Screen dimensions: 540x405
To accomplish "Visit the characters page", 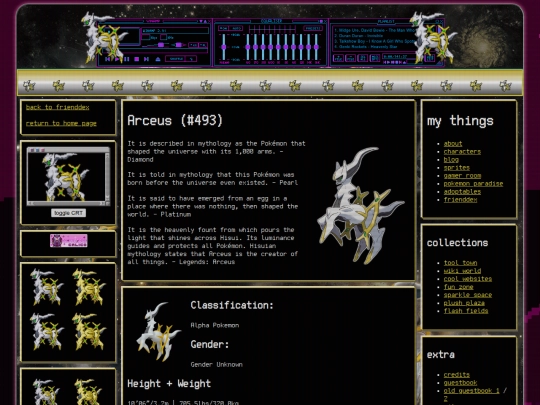I will [462, 152].
